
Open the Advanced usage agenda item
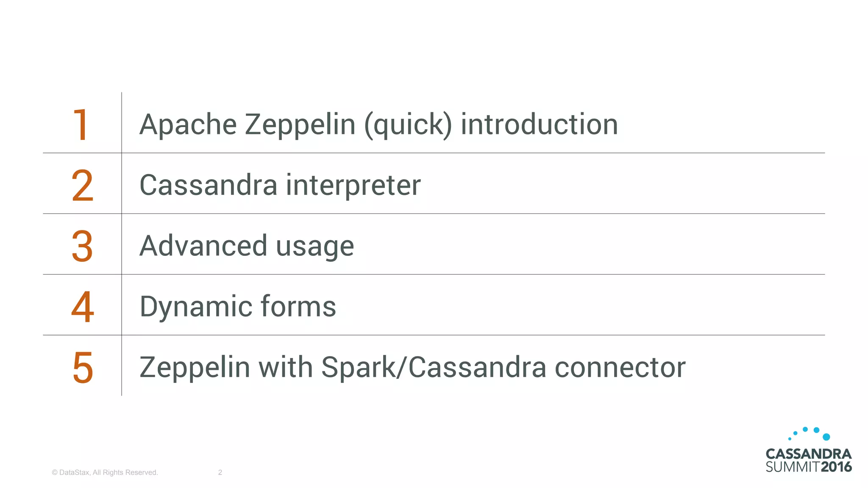247,247
